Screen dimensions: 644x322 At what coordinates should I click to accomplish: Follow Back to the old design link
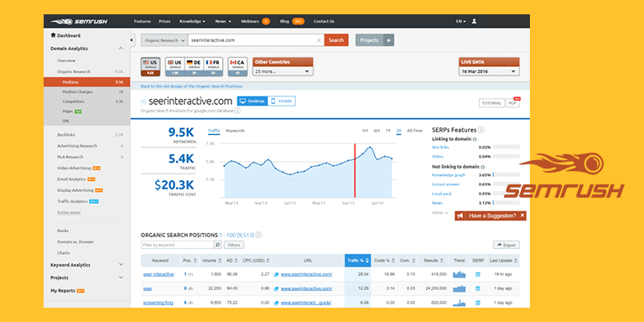191,86
